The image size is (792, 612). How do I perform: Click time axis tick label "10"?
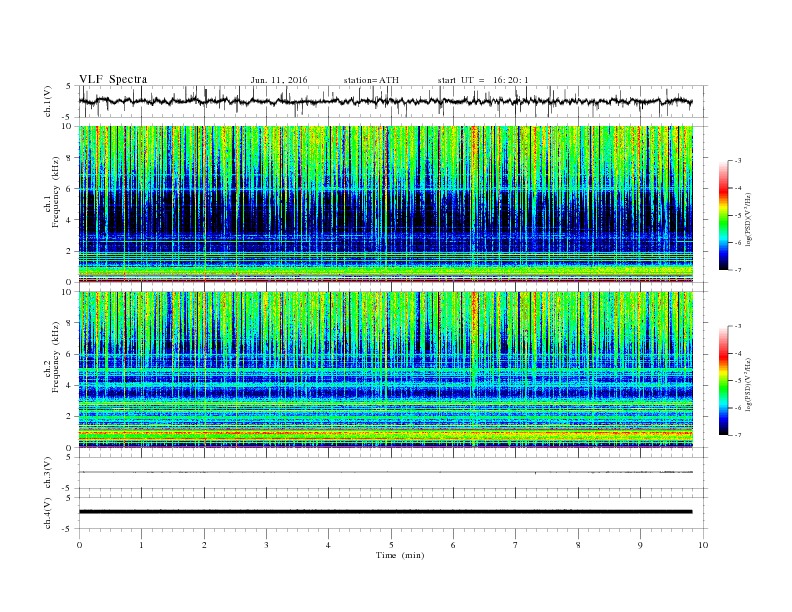pyautogui.click(x=703, y=545)
